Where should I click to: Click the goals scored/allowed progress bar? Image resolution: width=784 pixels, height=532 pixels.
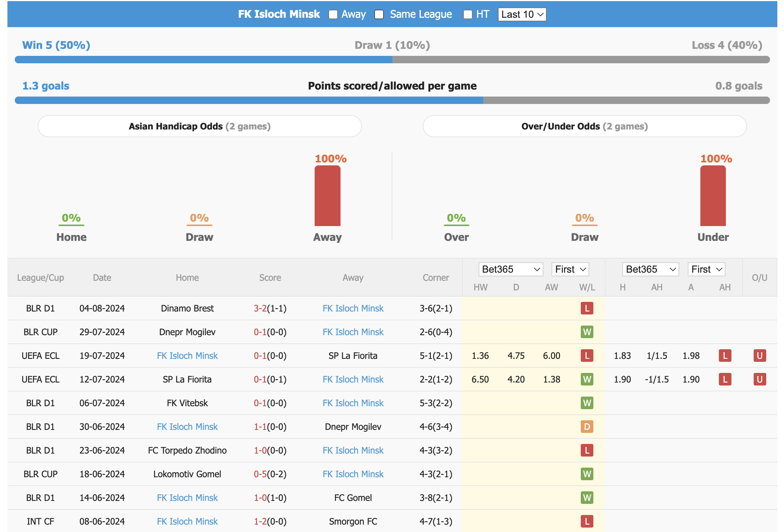click(x=392, y=100)
